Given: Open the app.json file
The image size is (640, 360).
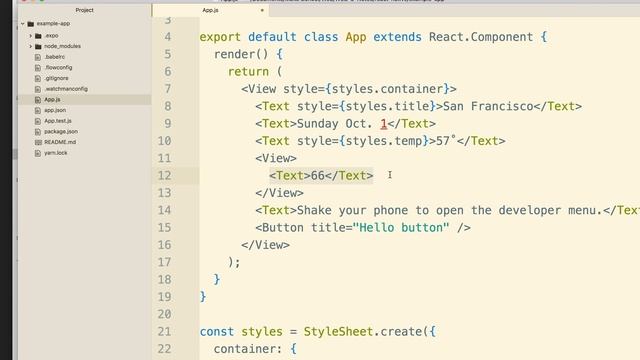Looking at the screenshot, I should coord(55,110).
